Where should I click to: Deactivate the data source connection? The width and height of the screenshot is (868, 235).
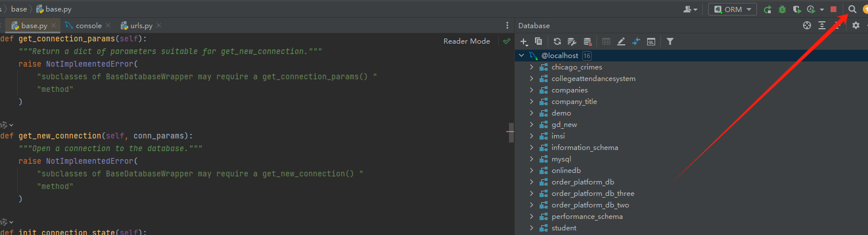(x=587, y=41)
